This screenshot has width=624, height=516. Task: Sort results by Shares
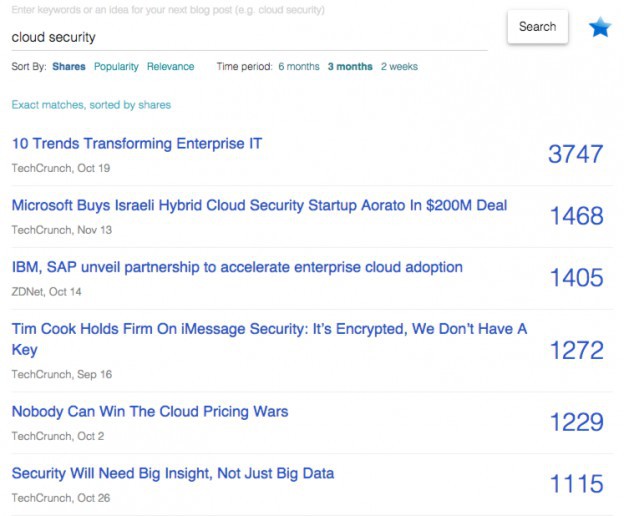(x=69, y=66)
